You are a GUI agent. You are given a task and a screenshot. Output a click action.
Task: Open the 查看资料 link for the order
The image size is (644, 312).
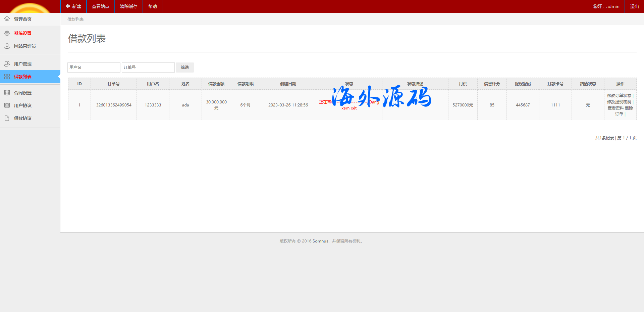tap(615, 108)
